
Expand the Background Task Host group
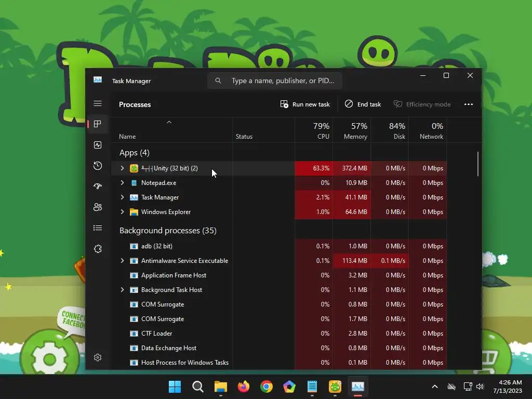click(x=122, y=290)
